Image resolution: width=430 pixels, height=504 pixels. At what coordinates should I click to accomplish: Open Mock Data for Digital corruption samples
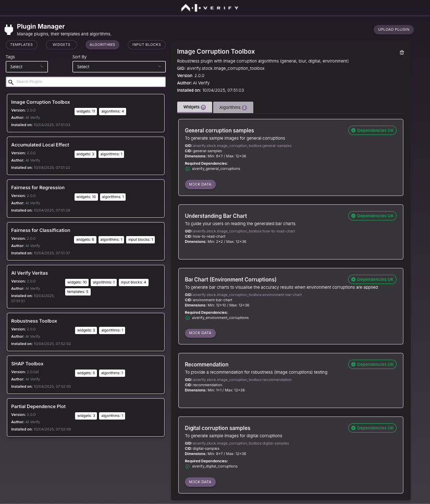(200, 482)
